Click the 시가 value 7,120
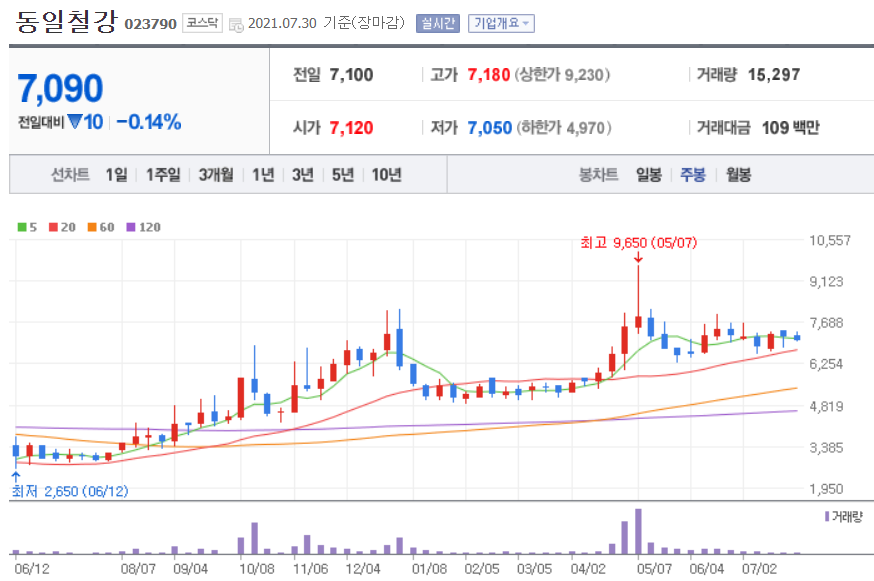Screen dimensions: 874x581 coord(351,128)
